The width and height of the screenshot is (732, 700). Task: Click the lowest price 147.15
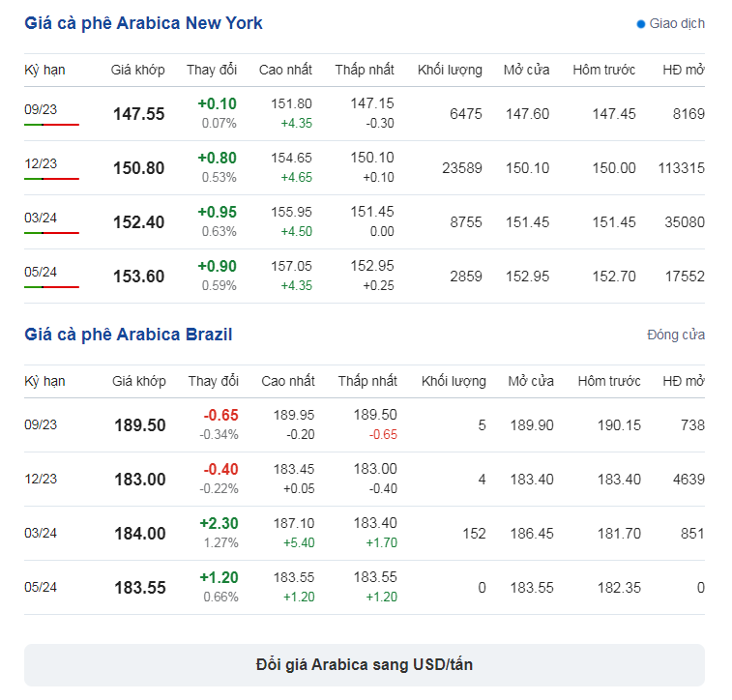(x=372, y=103)
